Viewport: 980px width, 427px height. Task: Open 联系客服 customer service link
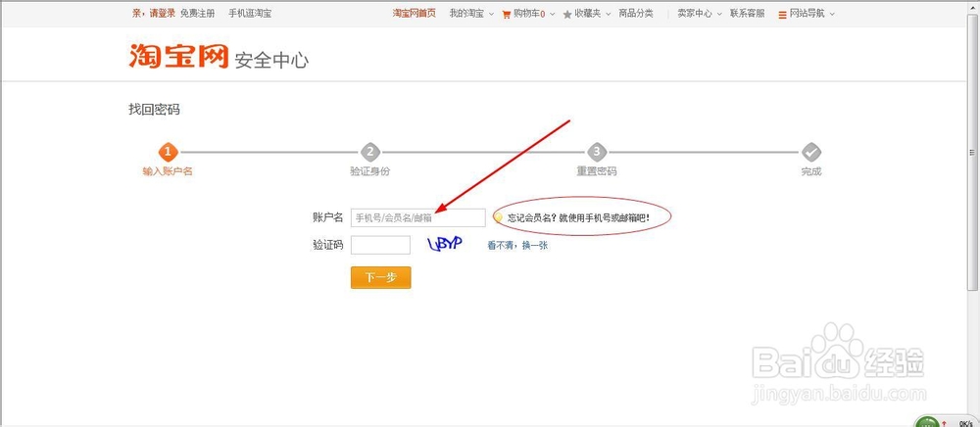click(747, 13)
